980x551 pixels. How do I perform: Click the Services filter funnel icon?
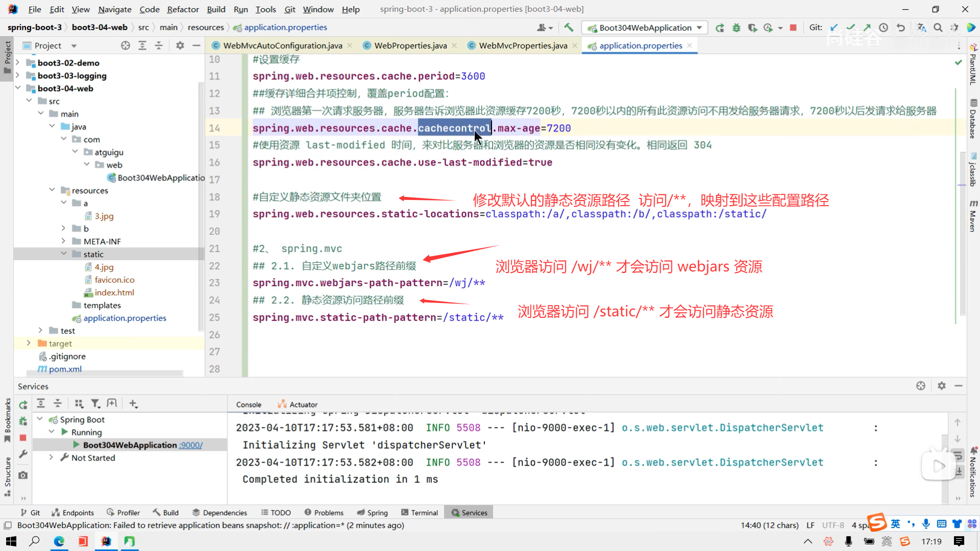[95, 404]
